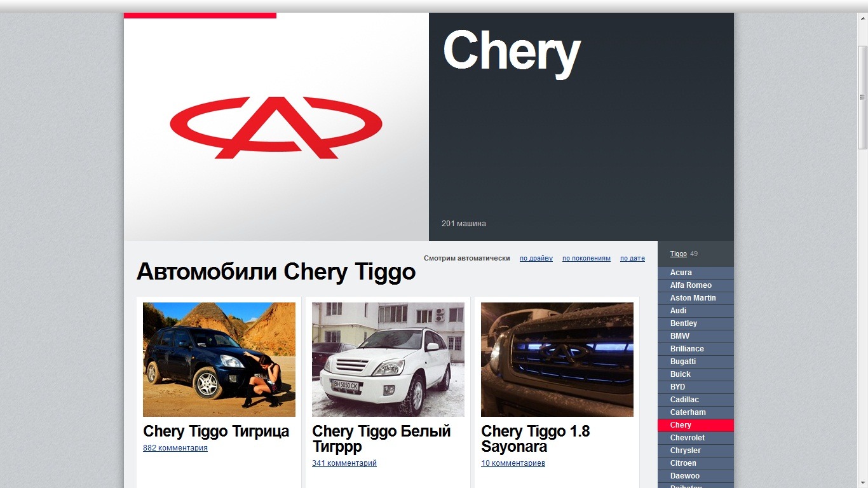The height and width of the screenshot is (488, 868).
Task: Open the white Chery Tiggo photo
Action: click(388, 360)
